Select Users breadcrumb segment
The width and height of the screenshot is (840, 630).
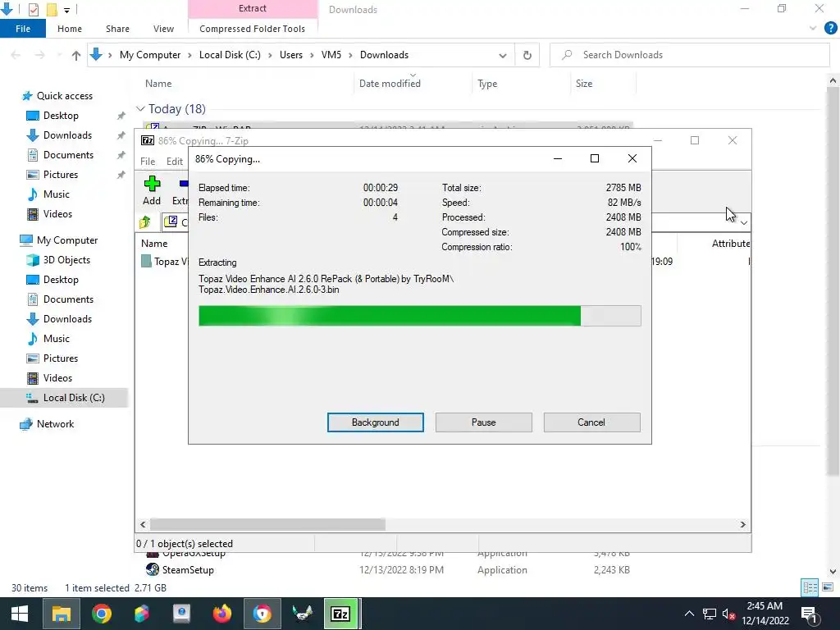coord(291,55)
